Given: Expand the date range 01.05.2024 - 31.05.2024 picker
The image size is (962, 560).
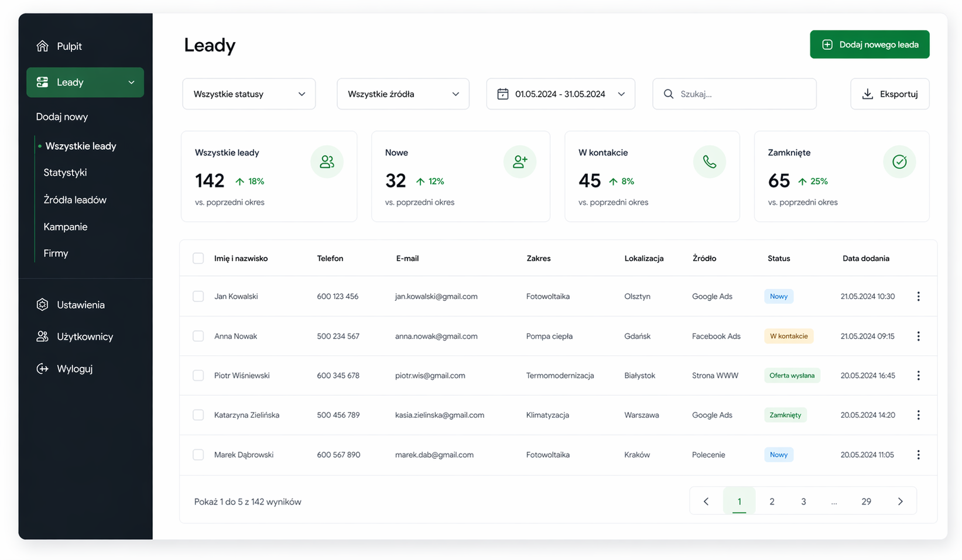Looking at the screenshot, I should (560, 94).
